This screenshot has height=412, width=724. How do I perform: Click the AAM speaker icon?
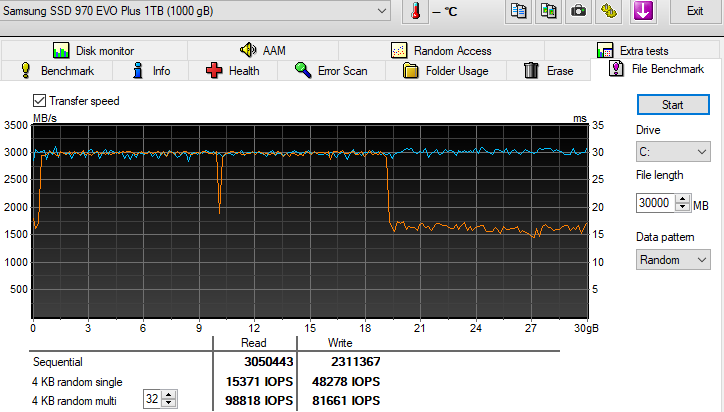tap(248, 49)
